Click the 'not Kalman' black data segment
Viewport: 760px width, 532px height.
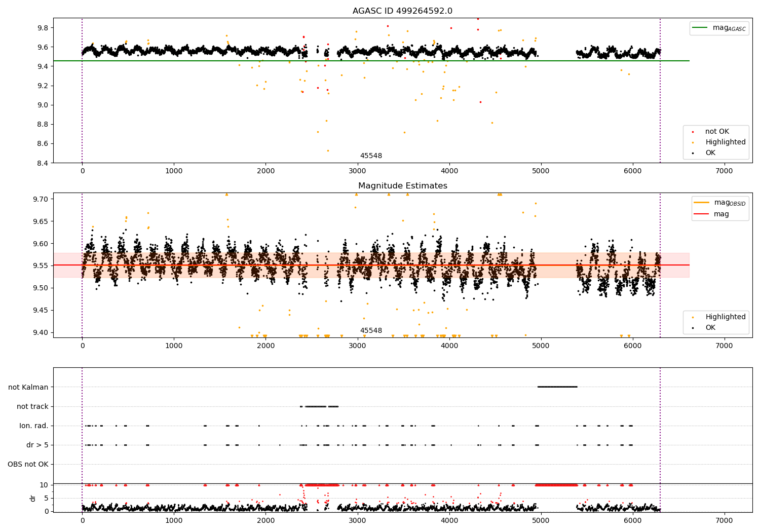click(x=557, y=387)
